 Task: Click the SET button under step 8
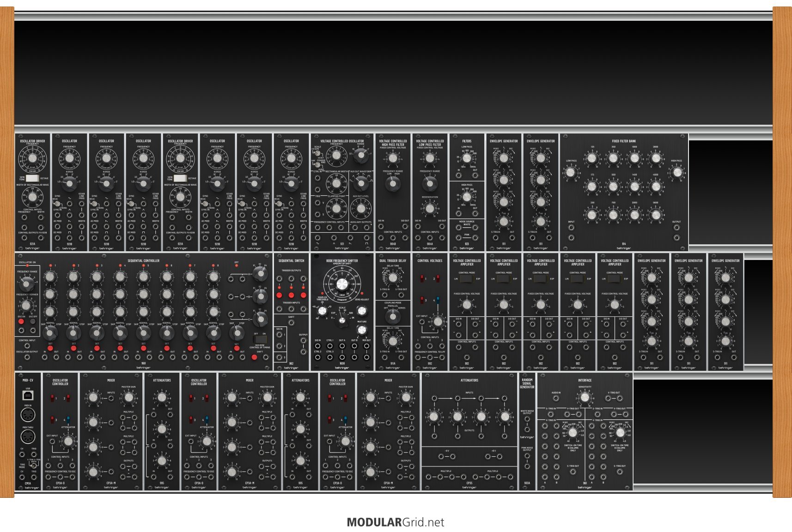pos(213,348)
